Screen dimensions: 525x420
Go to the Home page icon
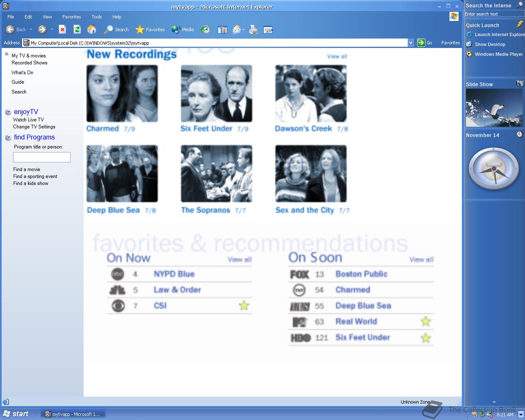92,30
